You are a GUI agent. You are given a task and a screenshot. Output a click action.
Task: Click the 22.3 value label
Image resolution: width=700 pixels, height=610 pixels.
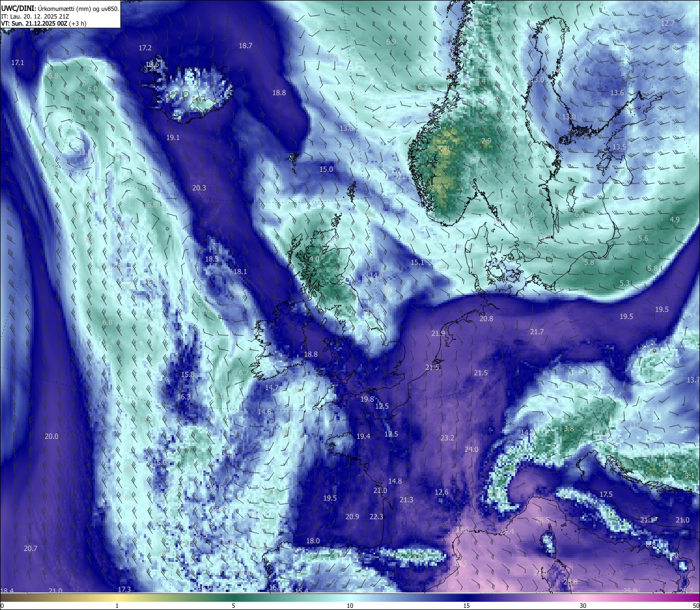coord(376,517)
